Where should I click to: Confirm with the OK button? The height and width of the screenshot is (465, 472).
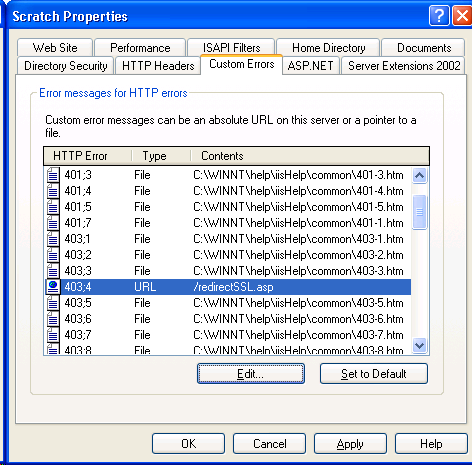[x=189, y=444]
